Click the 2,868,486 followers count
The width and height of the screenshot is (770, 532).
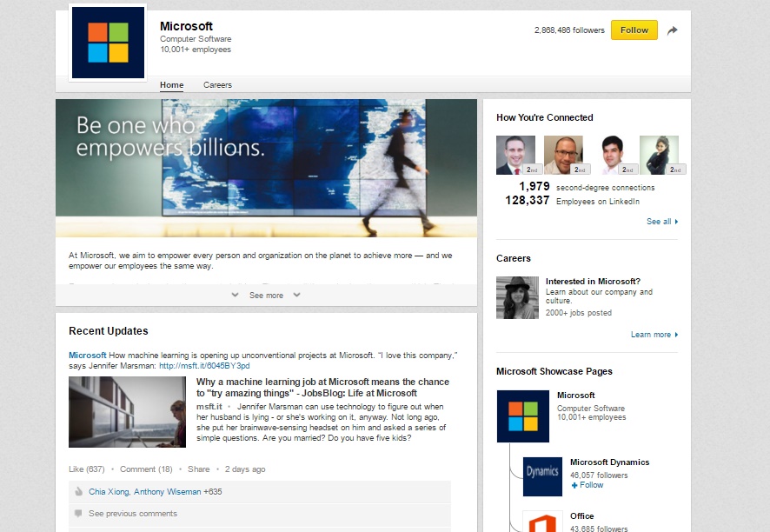point(569,30)
